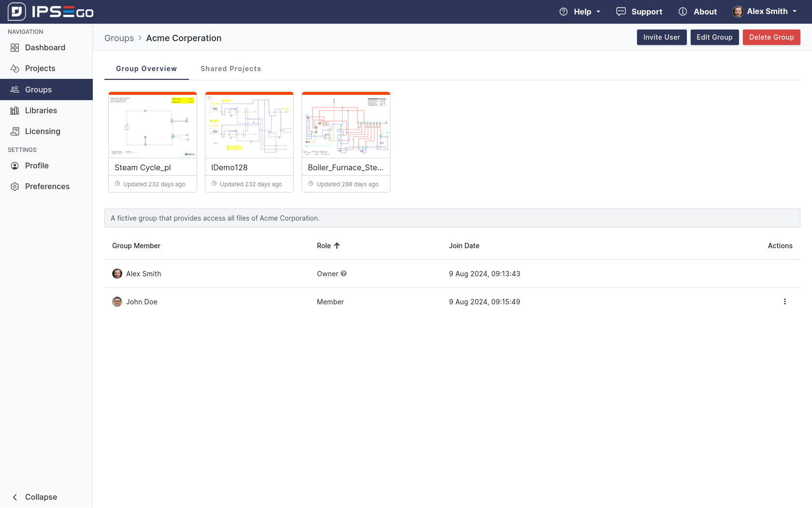
Task: Open Profile settings in sidebar
Action: pyautogui.click(x=36, y=165)
